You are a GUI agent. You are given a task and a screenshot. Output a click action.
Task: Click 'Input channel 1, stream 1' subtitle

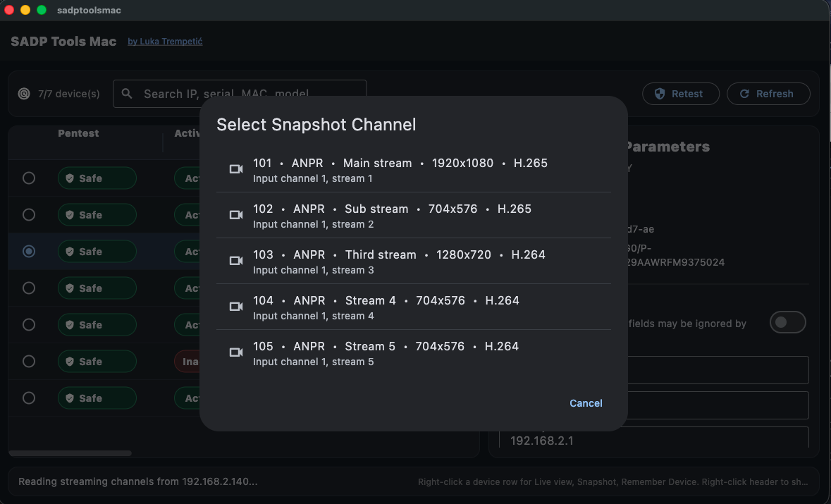[x=313, y=178]
